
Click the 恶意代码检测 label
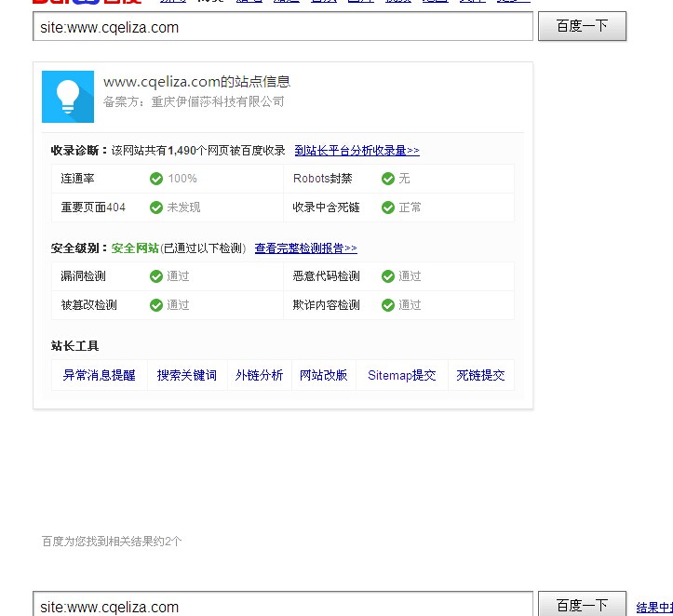coord(326,276)
